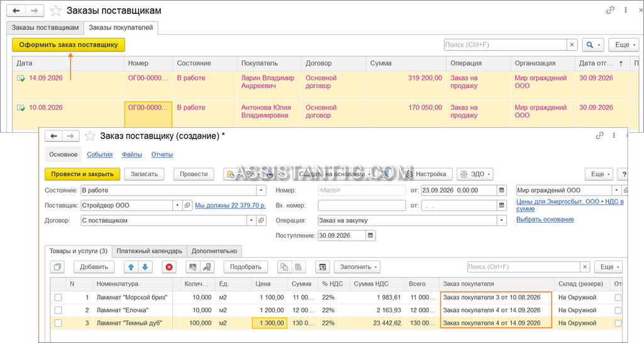Clear the goods table search field
644x343 pixels.
[x=585, y=267]
